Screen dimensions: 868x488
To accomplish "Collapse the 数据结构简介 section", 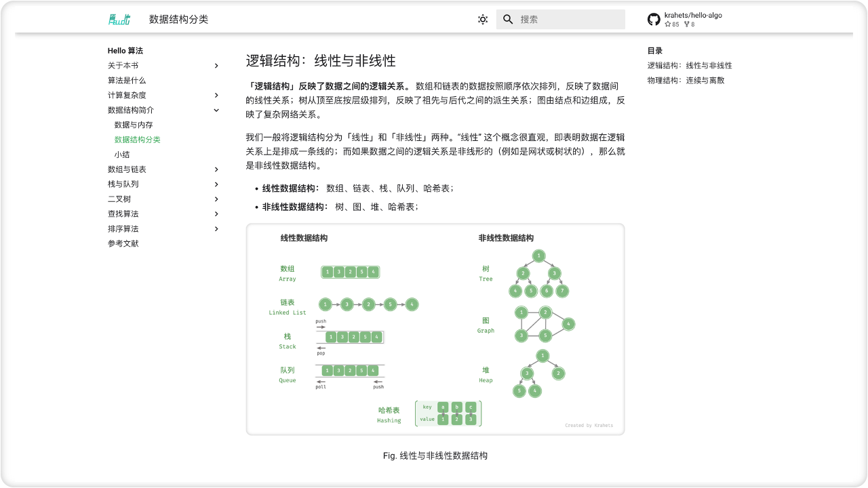I will click(x=216, y=110).
